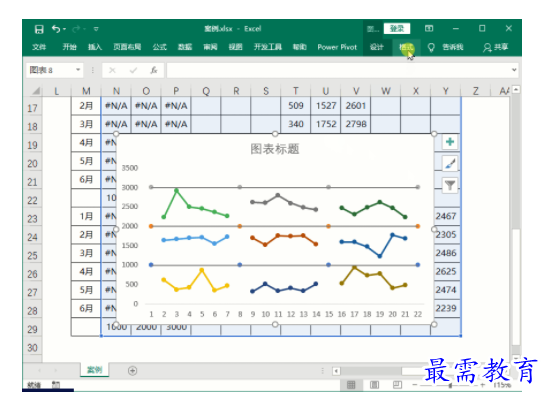Click the 案例 sheet tab
Screen dimensions: 546x402
pyautogui.click(x=94, y=370)
